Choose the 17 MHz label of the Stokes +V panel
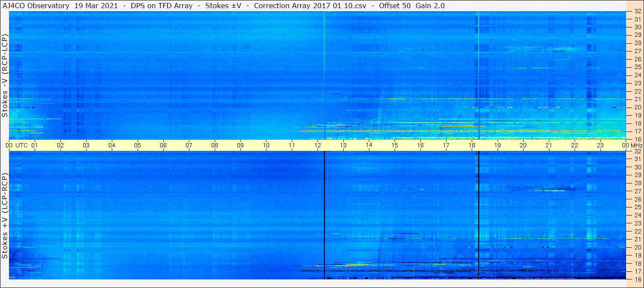644x288 pixels. (x=637, y=271)
